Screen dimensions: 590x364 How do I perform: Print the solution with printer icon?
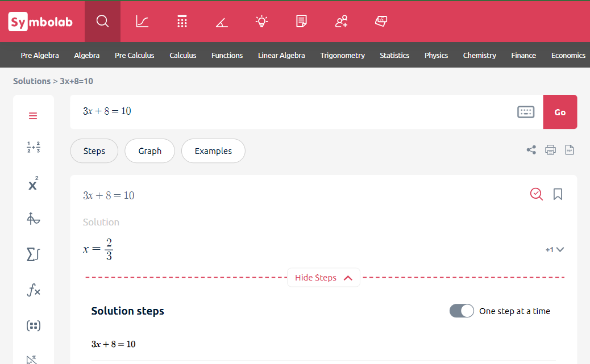click(x=550, y=150)
